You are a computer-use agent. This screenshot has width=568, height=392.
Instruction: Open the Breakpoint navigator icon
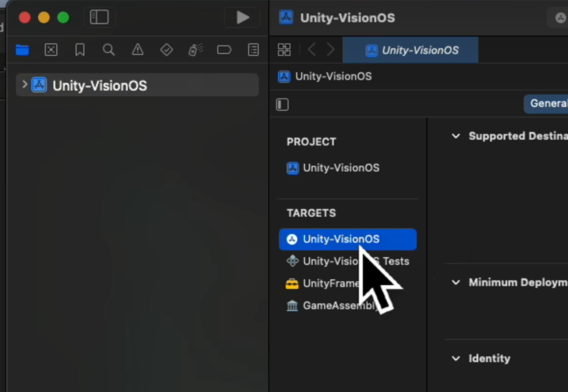[224, 50]
